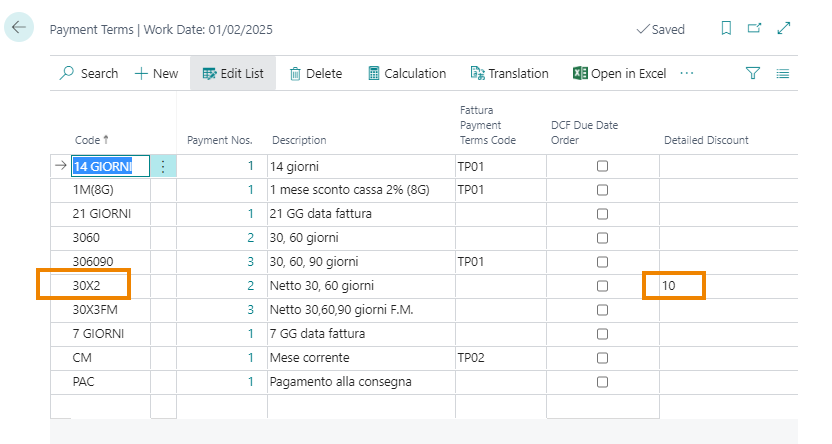This screenshot has width=832, height=444.
Task: Tick DCF checkbox for Mese corrente
Action: 602,358
